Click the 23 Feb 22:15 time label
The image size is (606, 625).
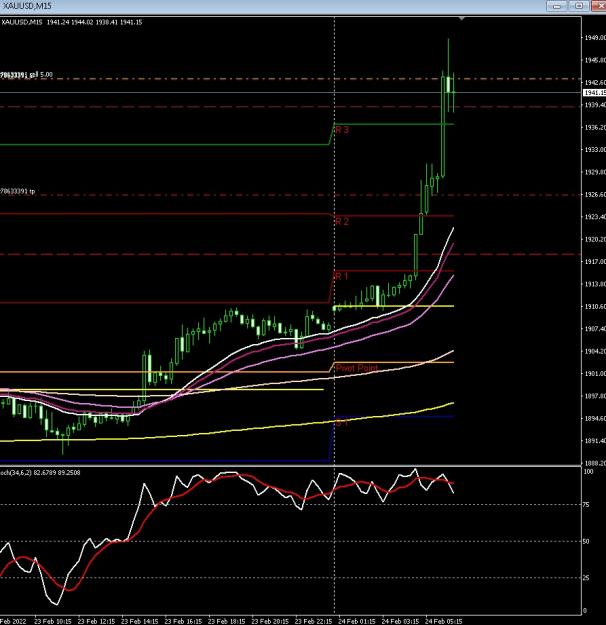pyautogui.click(x=313, y=621)
